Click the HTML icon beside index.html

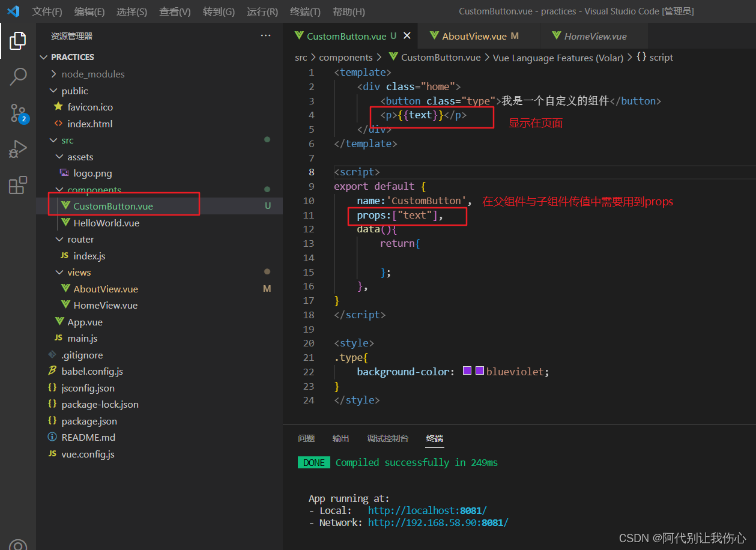pos(58,124)
